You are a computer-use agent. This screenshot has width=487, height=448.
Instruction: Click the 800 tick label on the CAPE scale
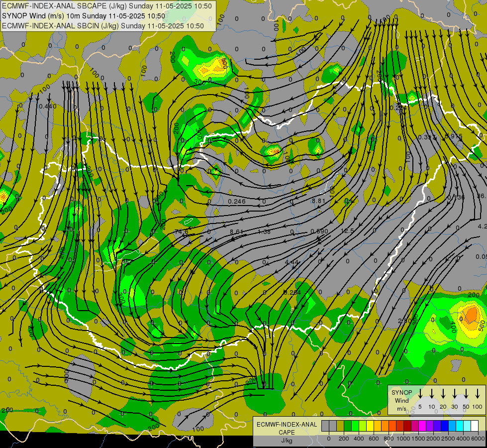[389, 439]
